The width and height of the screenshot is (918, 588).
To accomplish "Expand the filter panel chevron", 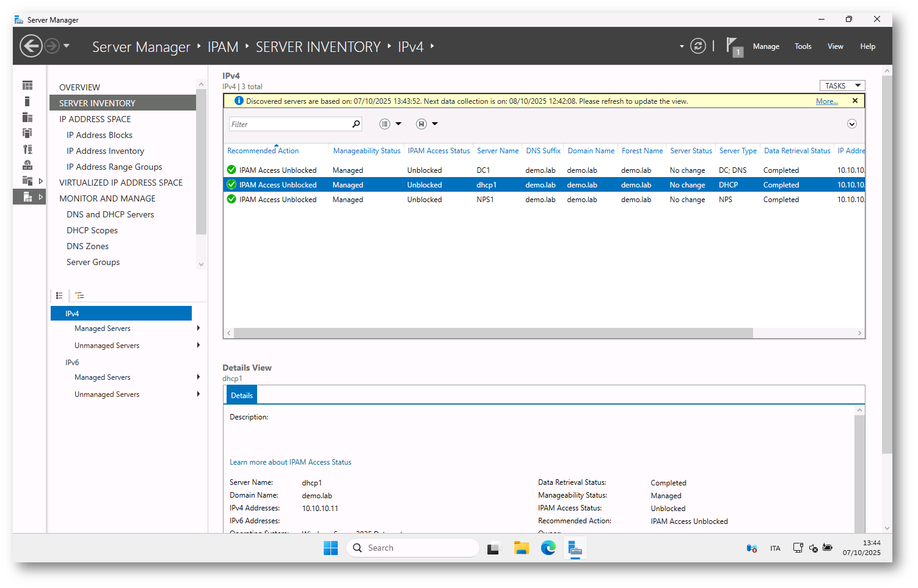I will tap(852, 124).
